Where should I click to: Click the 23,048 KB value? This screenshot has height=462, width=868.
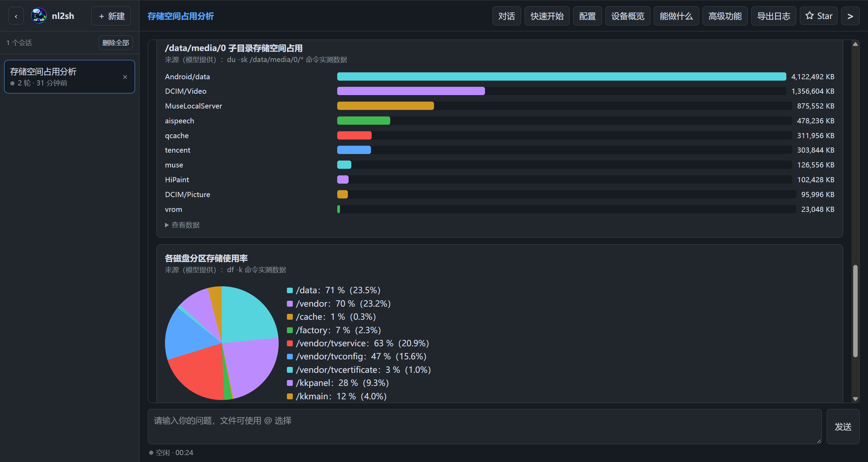[x=818, y=209]
